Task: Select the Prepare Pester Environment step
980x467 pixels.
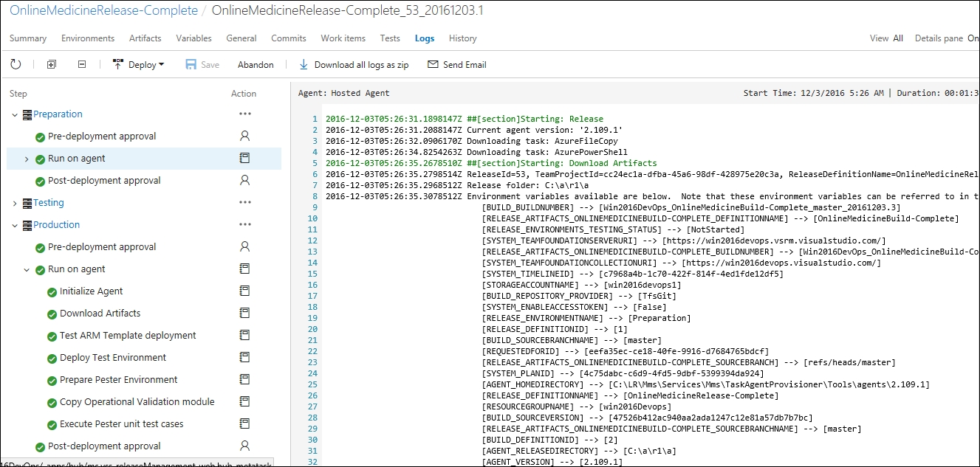Action: (119, 380)
